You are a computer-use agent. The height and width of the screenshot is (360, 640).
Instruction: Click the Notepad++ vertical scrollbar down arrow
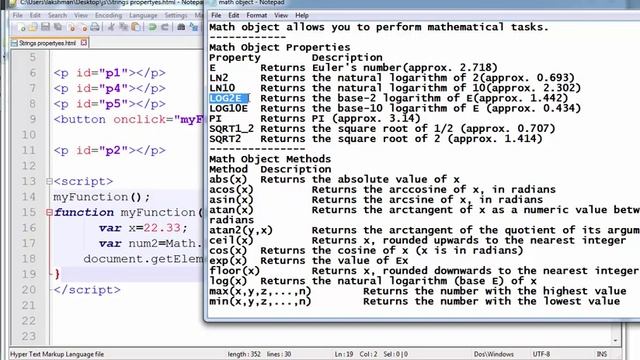(616, 340)
